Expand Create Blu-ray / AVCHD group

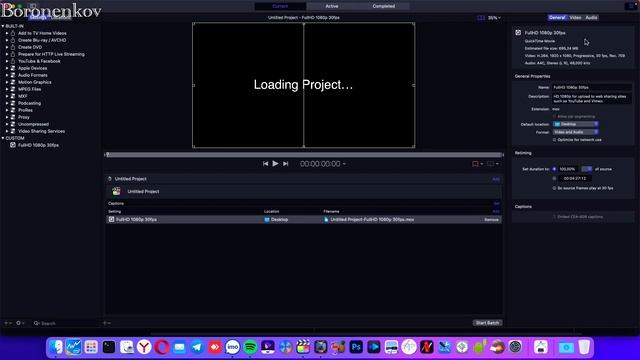(7, 40)
